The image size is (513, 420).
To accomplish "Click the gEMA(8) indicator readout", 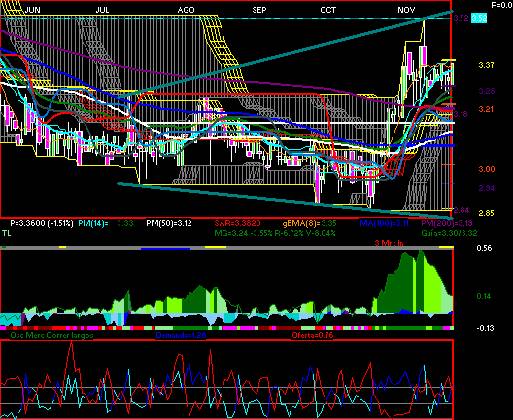I will (x=310, y=223).
